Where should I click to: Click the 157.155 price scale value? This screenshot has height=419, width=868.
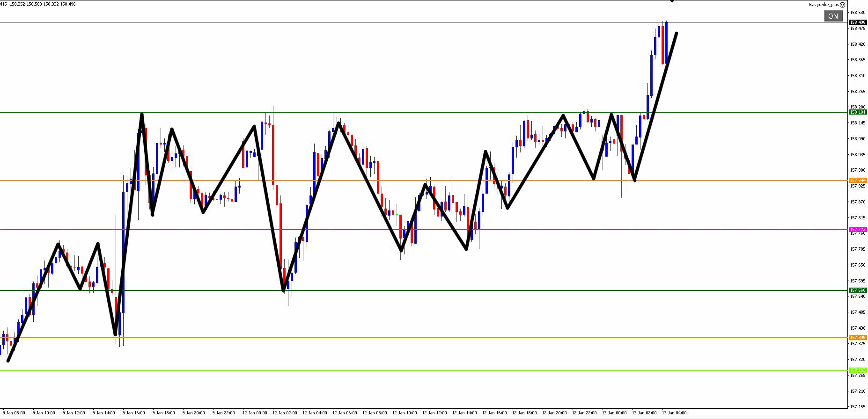pyautogui.click(x=858, y=407)
